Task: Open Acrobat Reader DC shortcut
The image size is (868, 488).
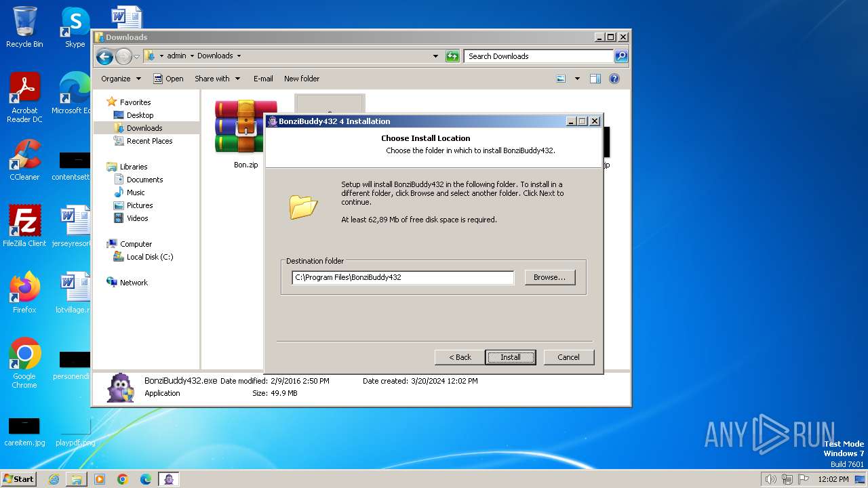Action: (x=24, y=98)
